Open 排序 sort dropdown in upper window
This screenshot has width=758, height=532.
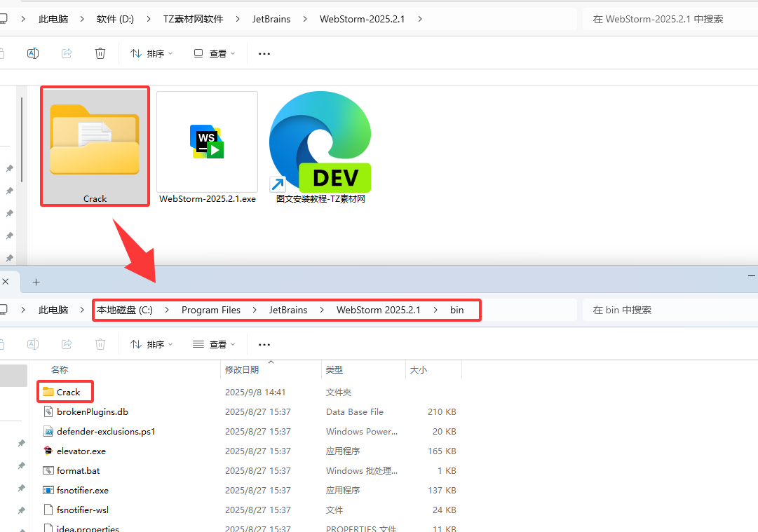click(x=151, y=54)
